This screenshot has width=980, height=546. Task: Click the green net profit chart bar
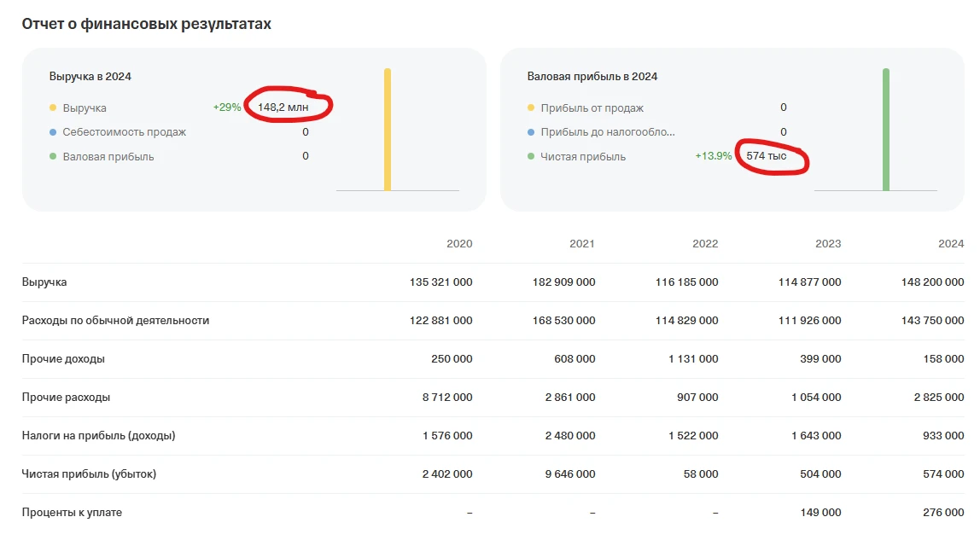tap(886, 130)
